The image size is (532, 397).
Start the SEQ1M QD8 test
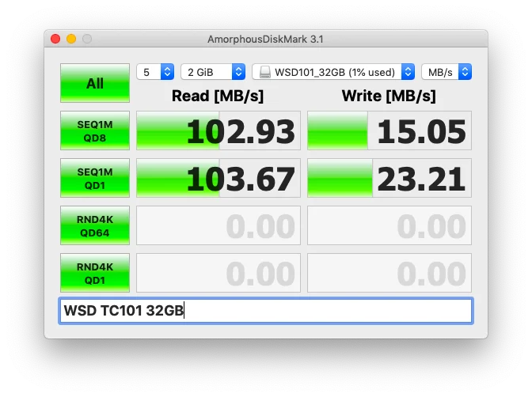coord(95,130)
